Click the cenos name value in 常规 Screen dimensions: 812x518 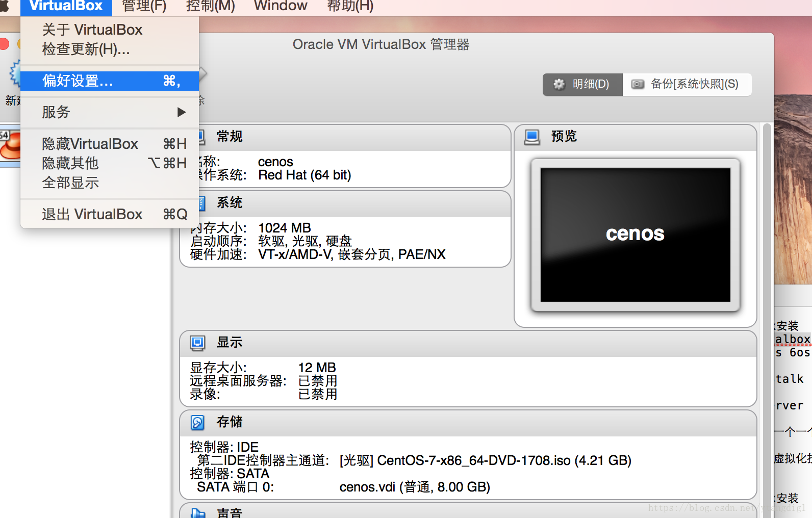(275, 162)
